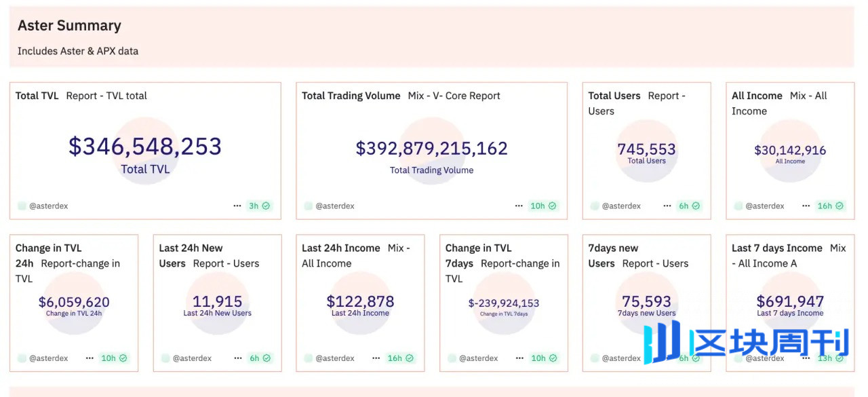The width and height of the screenshot is (868, 397).
Task: Click the 6h refresh badge on Last 24h New Users
Action: (259, 358)
